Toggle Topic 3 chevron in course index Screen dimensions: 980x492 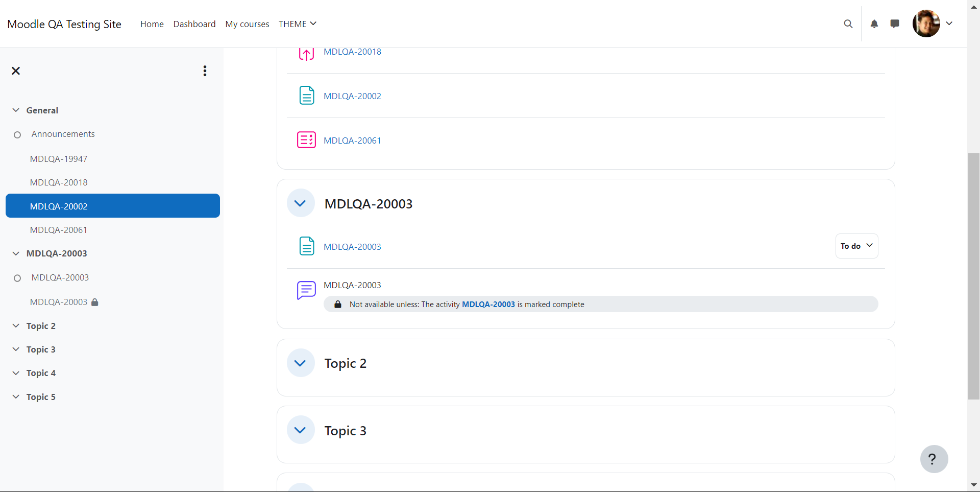point(16,349)
